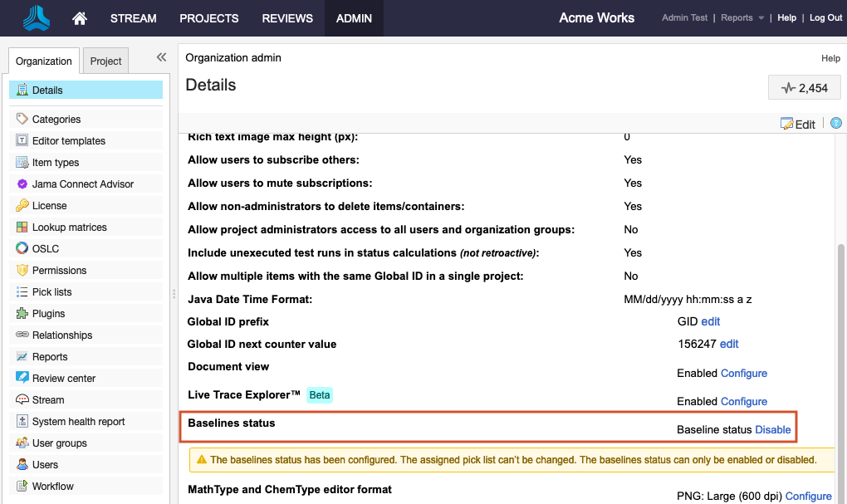
Task: Click the Review center pencil icon
Action: coord(22,378)
